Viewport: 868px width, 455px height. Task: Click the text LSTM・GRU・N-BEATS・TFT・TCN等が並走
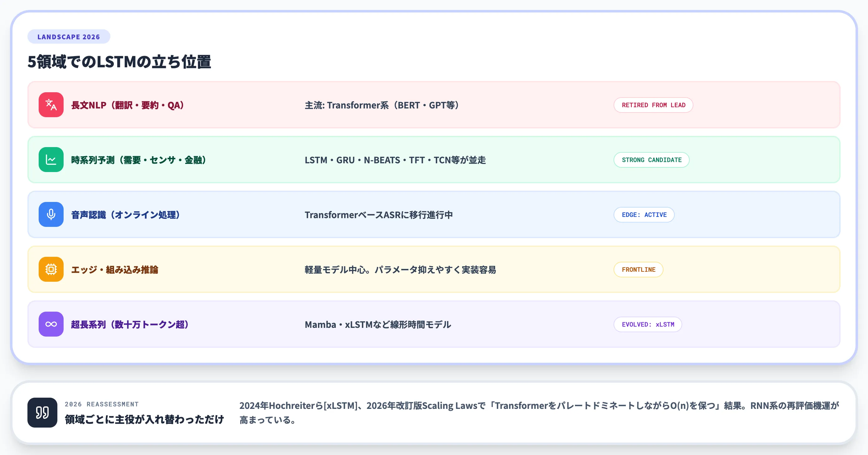coord(395,160)
